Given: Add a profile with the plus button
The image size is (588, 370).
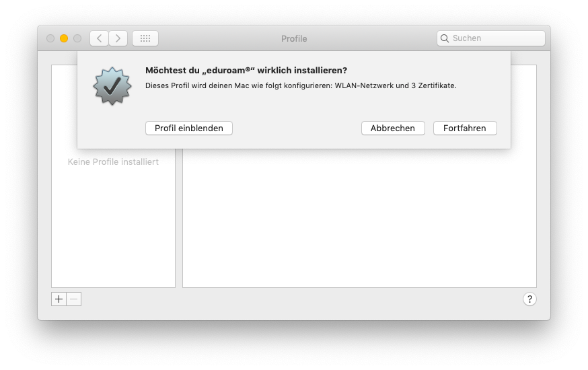Looking at the screenshot, I should click(59, 299).
